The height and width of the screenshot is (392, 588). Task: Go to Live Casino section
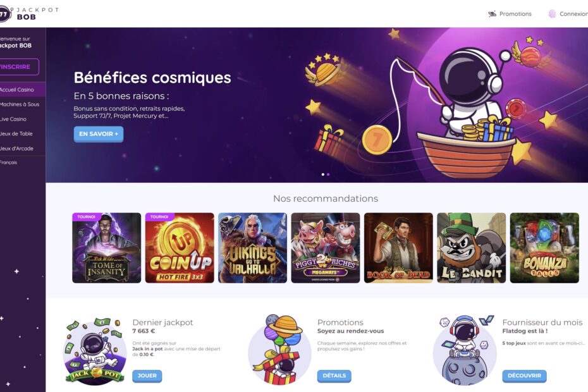coord(13,119)
